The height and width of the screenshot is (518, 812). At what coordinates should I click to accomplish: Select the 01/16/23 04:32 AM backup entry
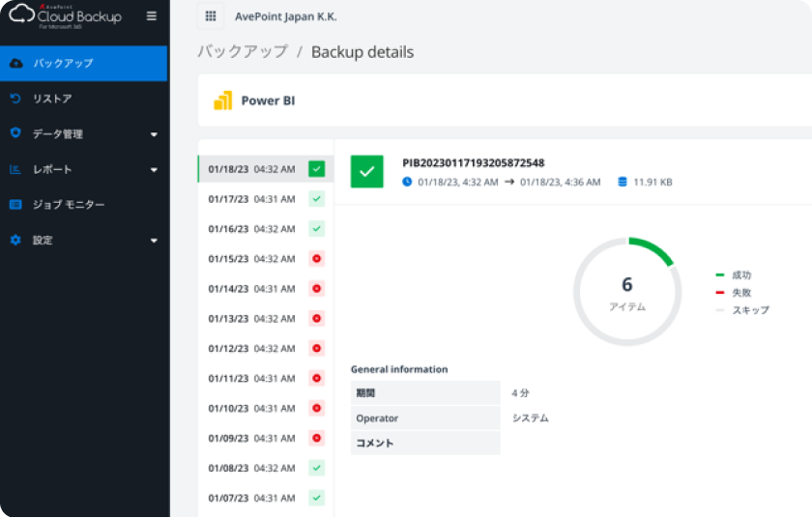pyautogui.click(x=266, y=229)
